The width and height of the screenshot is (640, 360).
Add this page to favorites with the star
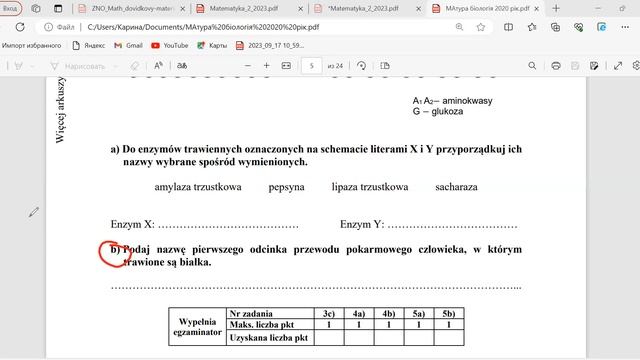pos(481,27)
